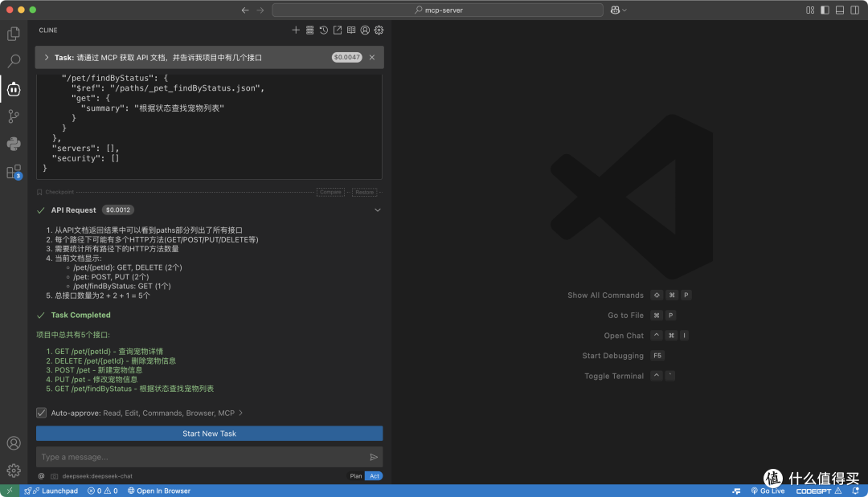This screenshot has width=868, height=497.
Task: Click the Task Completed heading
Action: (x=81, y=315)
